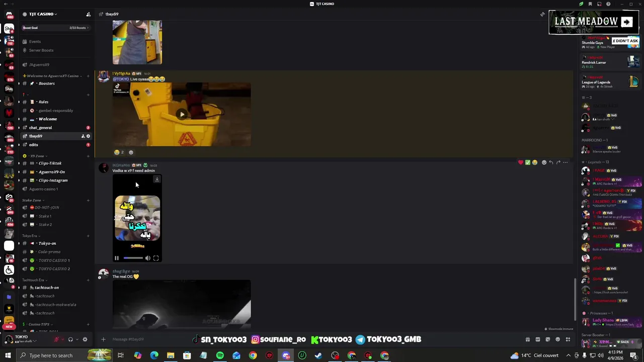Viewport: 644px width, 362px height.
Task: Toggle headphones deafen in user panel
Action: [70, 339]
